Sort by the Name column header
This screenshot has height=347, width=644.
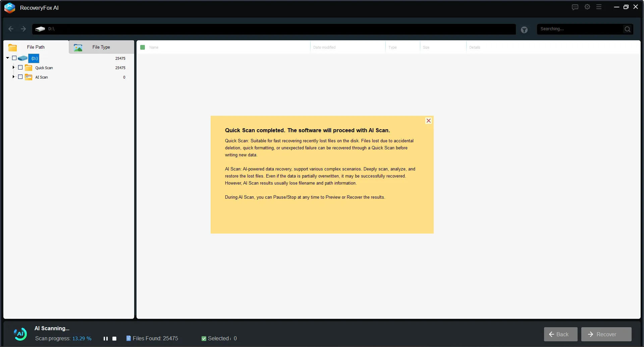(x=154, y=47)
